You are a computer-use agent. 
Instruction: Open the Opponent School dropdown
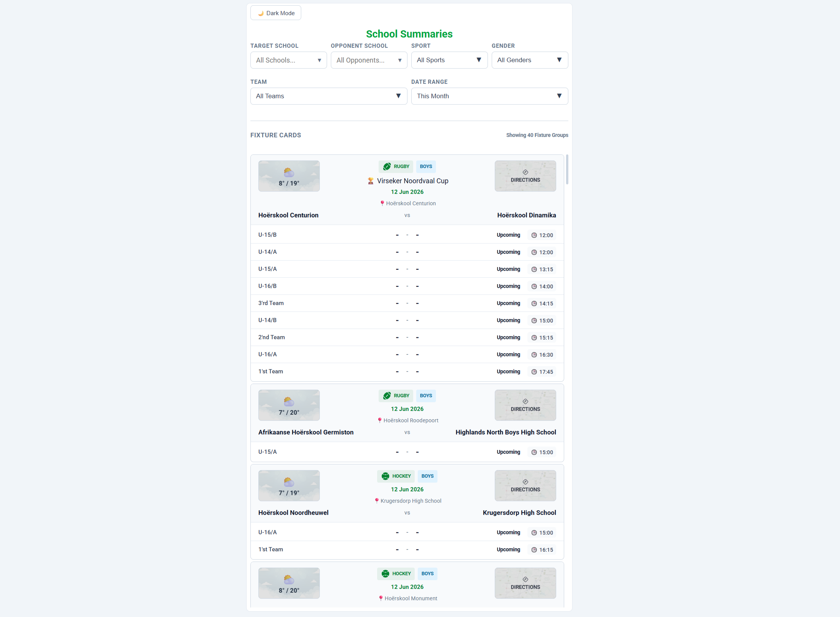[x=369, y=60]
